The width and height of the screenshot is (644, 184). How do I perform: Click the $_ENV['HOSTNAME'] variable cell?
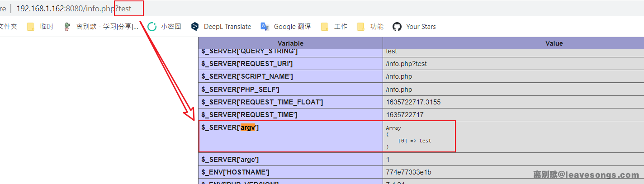coord(236,172)
